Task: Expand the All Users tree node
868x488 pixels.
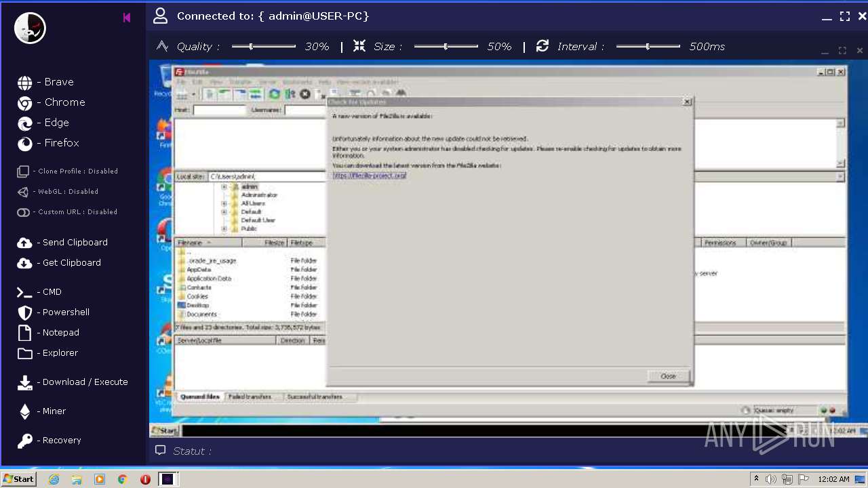Action: pos(224,203)
